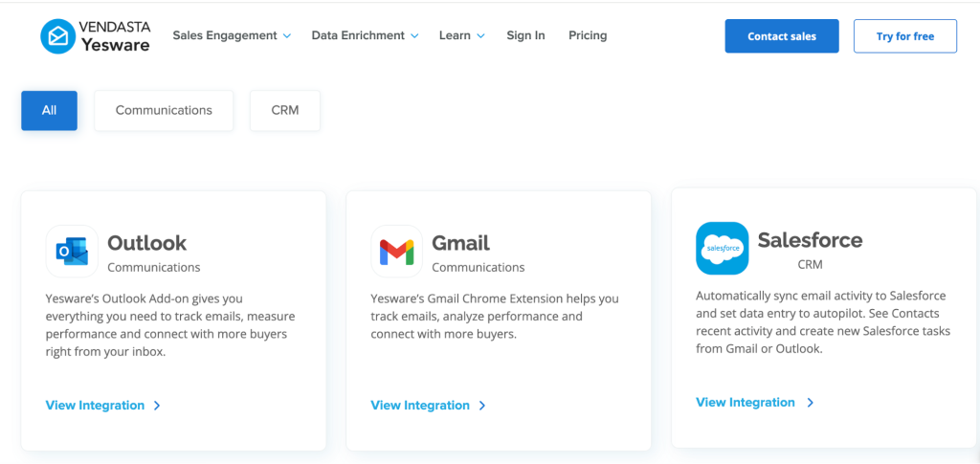Expand the Learn menu chevron
Viewport: 980px width, 464px height.
click(480, 36)
